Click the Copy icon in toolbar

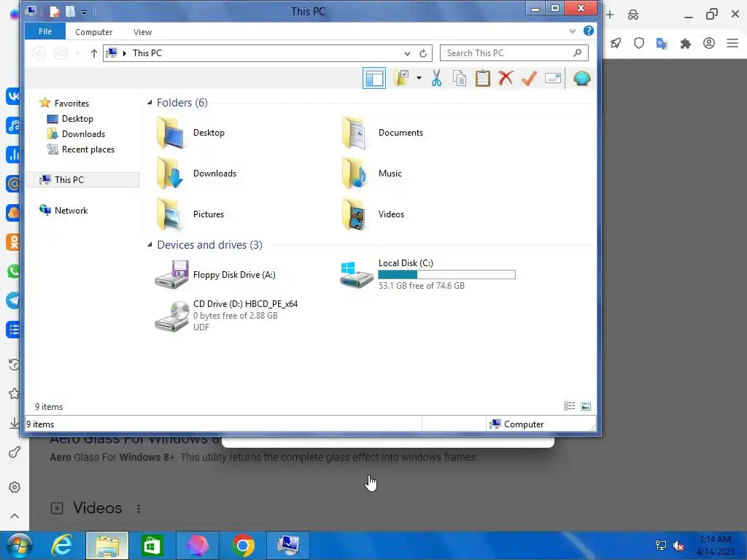coord(460,78)
